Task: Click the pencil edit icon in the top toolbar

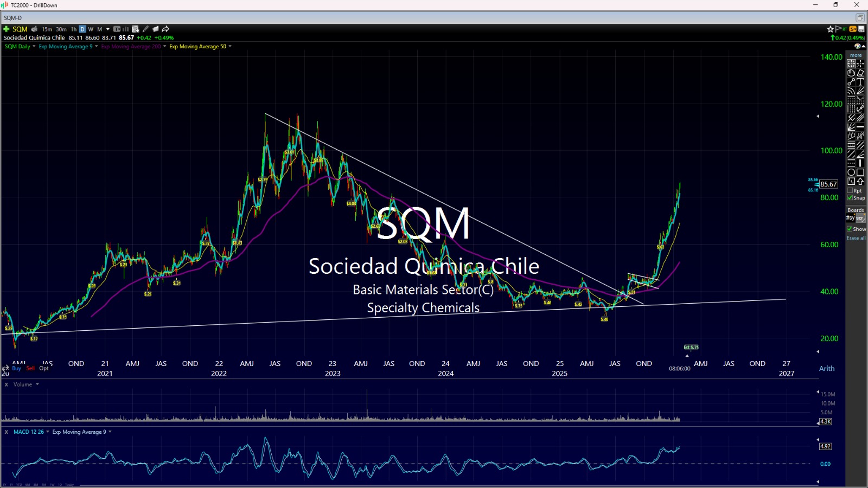Action: point(145,29)
